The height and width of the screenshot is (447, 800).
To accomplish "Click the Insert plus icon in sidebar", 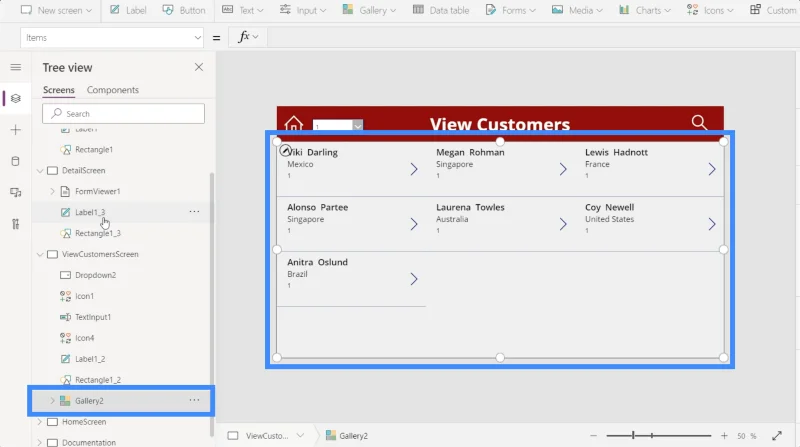I will click(16, 130).
